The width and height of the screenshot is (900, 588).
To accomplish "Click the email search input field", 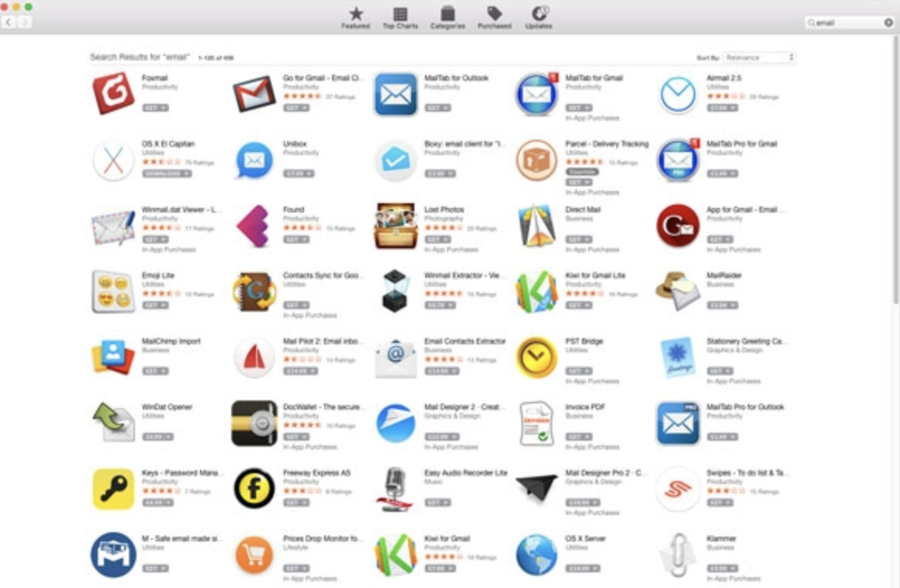I will 846,22.
